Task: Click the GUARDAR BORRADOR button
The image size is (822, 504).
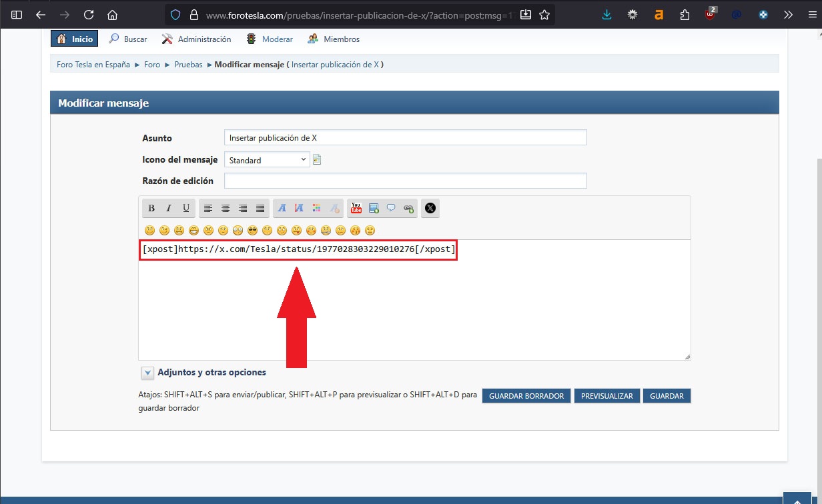Action: 526,396
